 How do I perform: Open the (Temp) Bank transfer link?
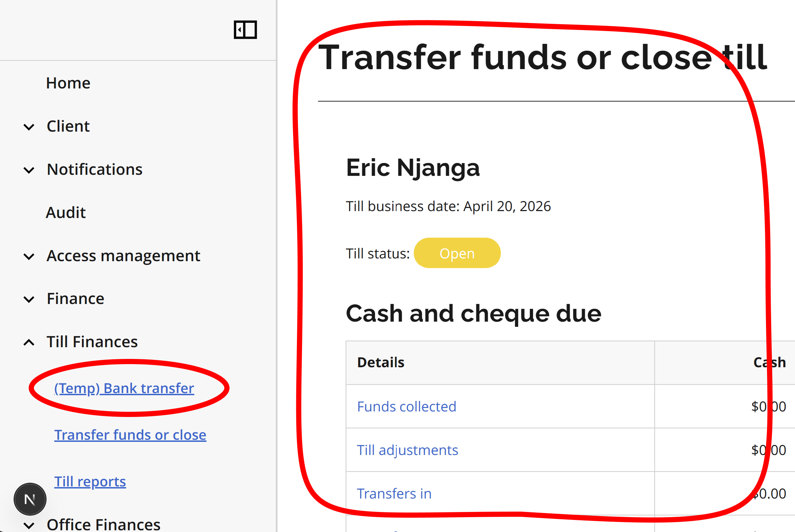pos(124,388)
